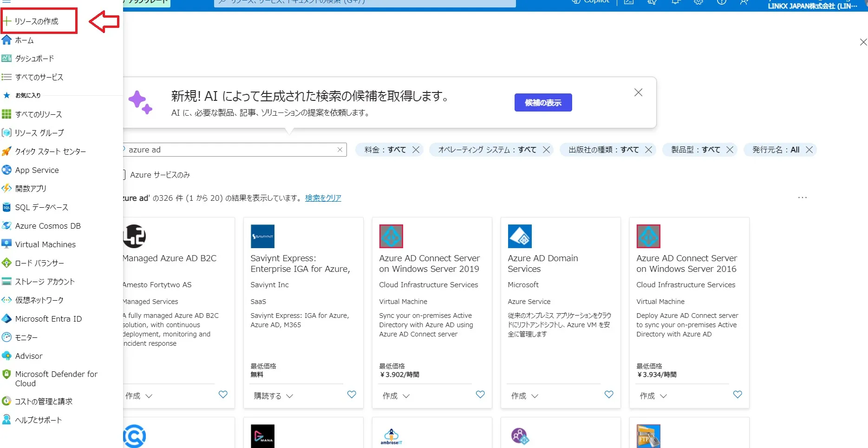Clear the azure ad search text
The width and height of the screenshot is (868, 448).
pos(340,150)
